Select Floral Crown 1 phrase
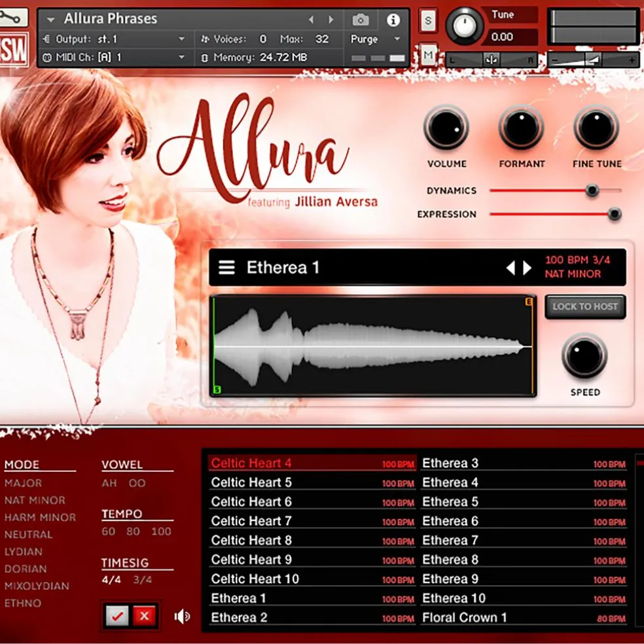The width and height of the screenshot is (644, 644). (x=524, y=618)
